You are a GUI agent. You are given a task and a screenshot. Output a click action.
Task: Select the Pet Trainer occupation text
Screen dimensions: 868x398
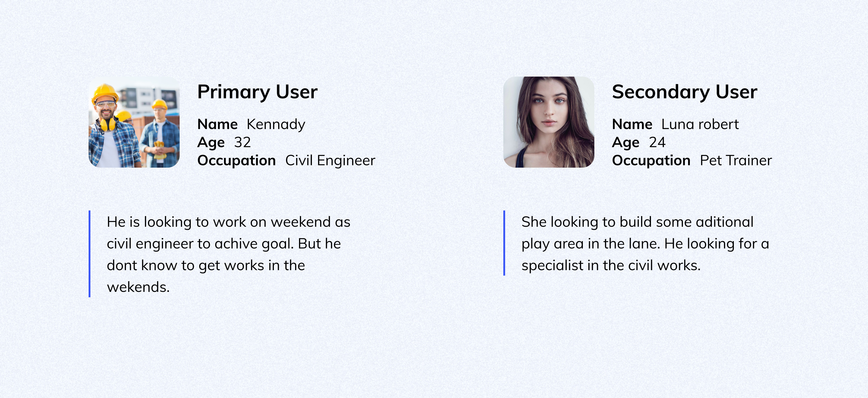pyautogui.click(x=736, y=160)
